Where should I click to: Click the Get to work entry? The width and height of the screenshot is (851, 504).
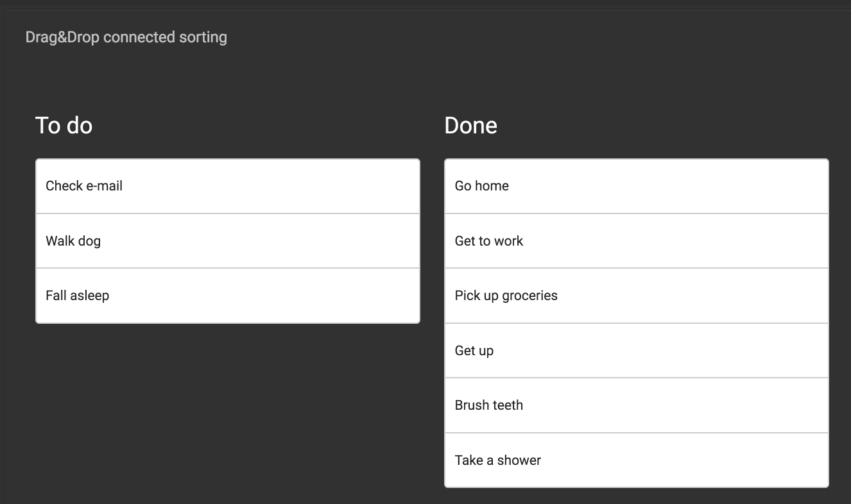point(637,241)
